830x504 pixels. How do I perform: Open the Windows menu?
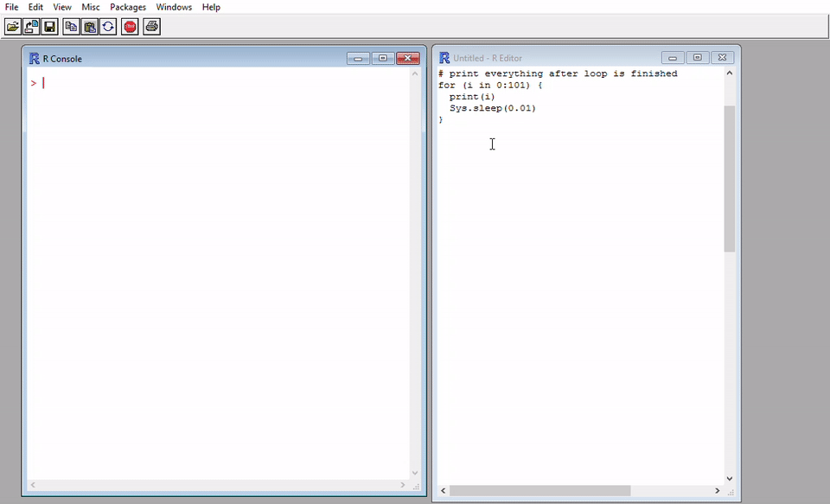(x=174, y=7)
